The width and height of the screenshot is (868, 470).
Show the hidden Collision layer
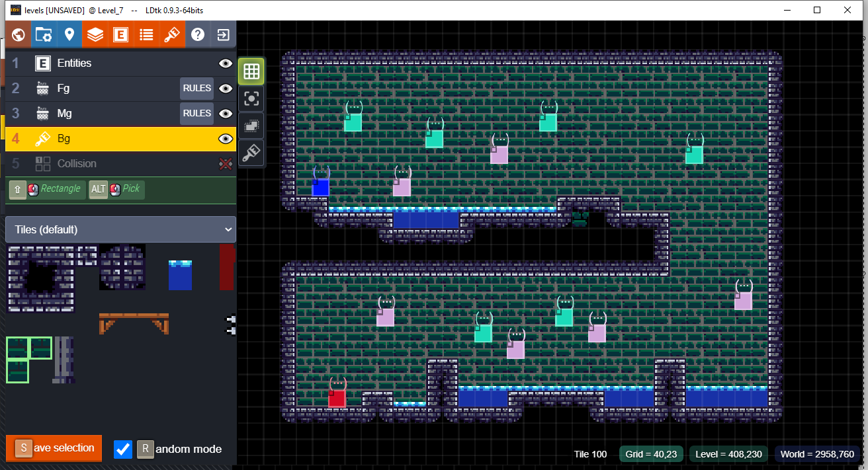[x=226, y=164]
